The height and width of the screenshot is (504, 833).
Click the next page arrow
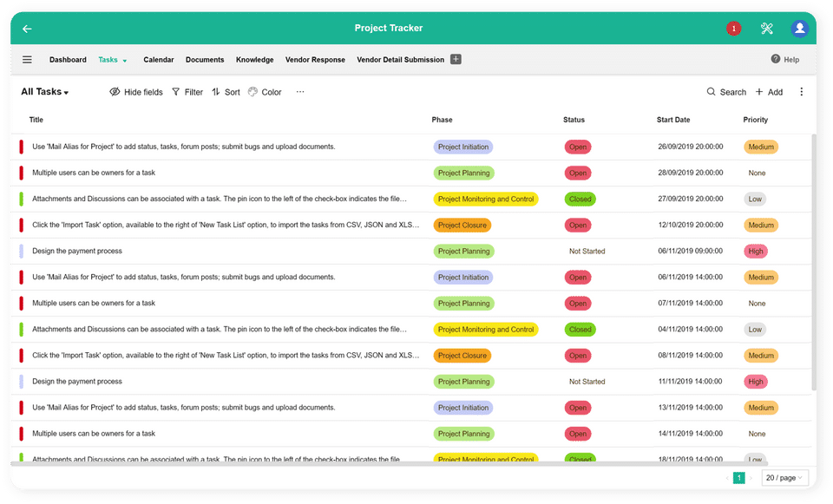pyautogui.click(x=751, y=477)
